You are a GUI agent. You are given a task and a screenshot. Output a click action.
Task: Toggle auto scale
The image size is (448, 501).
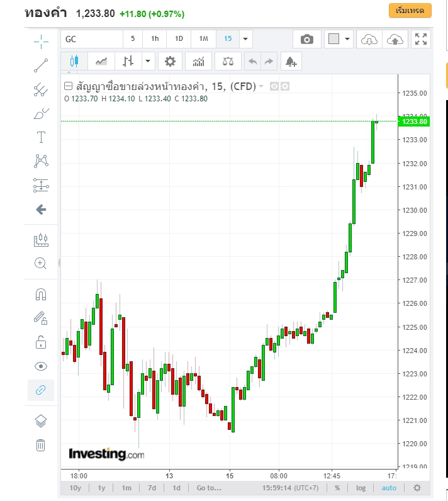(389, 488)
